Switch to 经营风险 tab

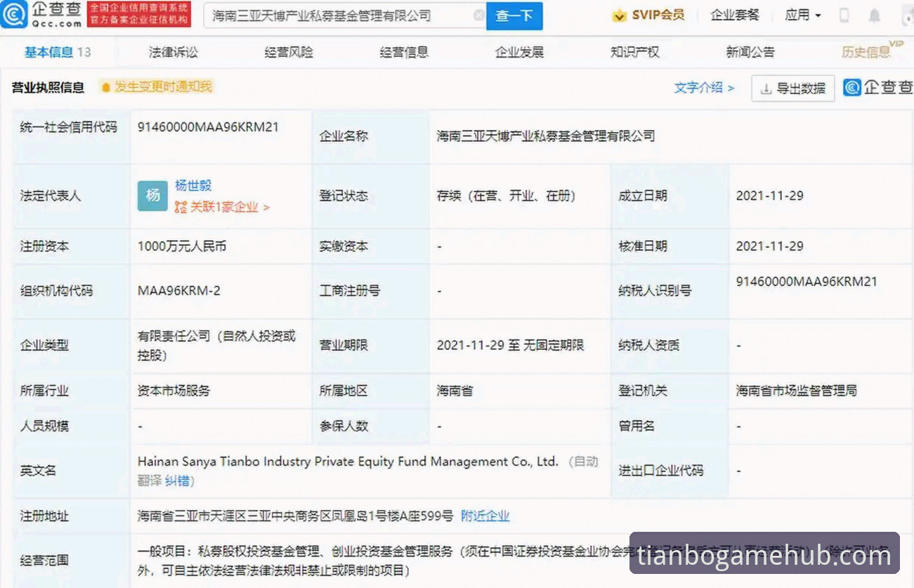coord(289,52)
